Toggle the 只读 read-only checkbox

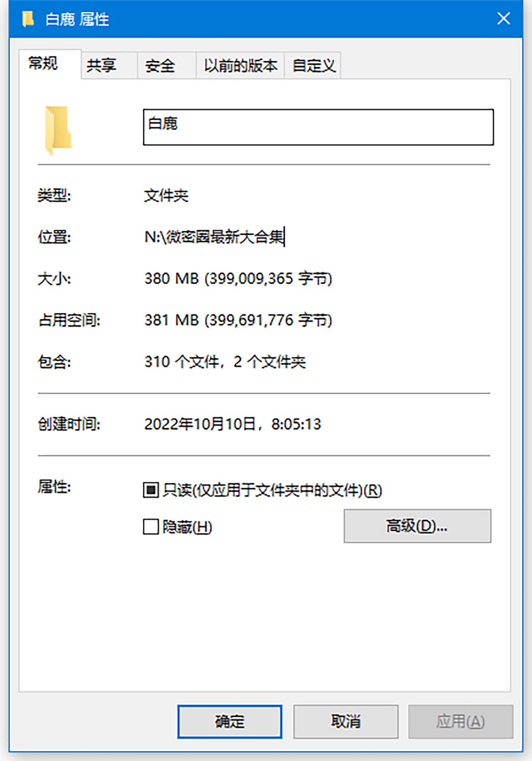pos(151,490)
